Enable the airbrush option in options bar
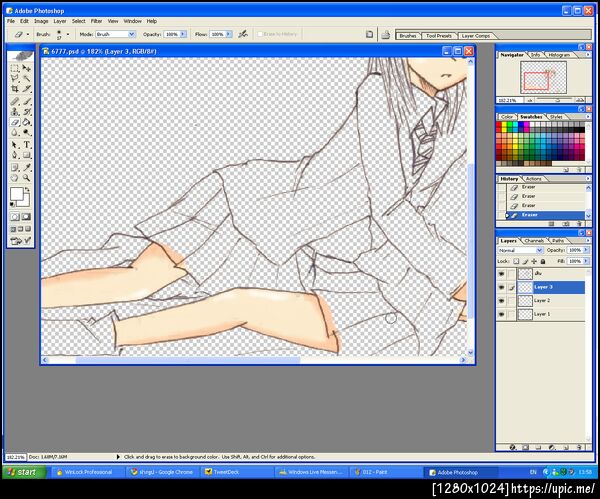The image size is (600, 499). click(243, 34)
